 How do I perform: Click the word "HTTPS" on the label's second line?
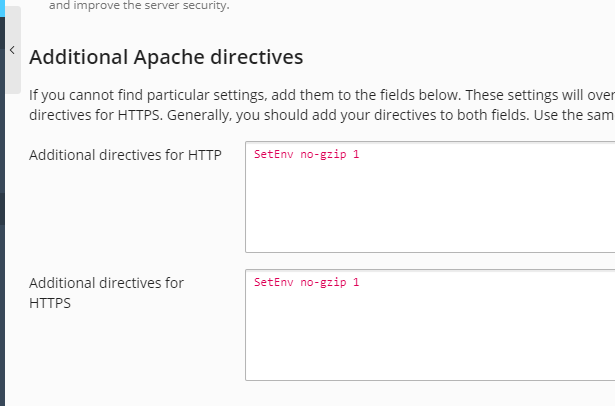click(50, 303)
